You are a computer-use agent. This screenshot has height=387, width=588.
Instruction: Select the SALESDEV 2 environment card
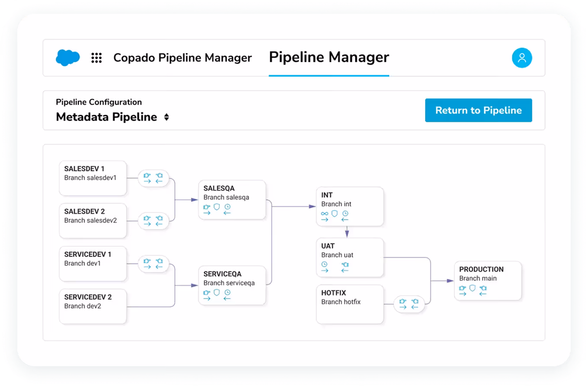(93, 221)
